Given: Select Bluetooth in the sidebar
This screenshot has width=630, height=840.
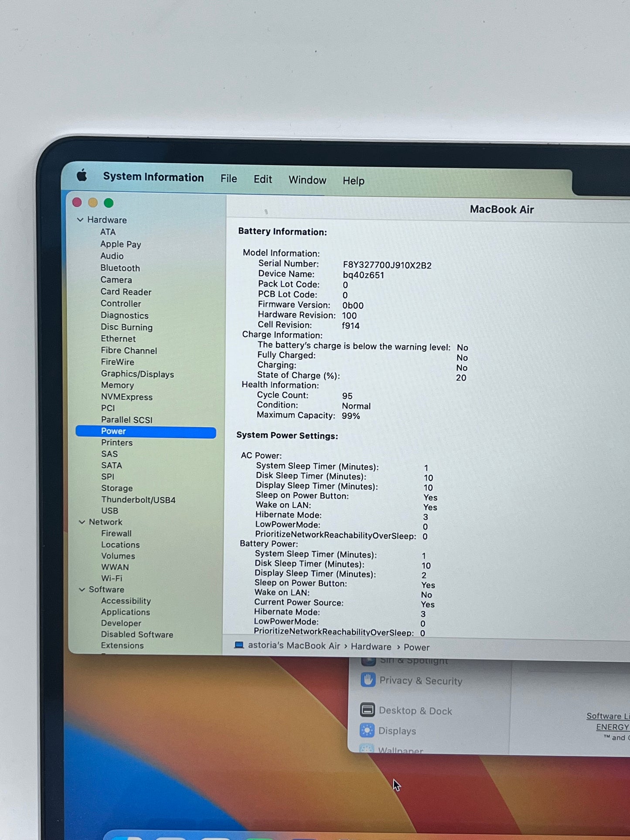Looking at the screenshot, I should coord(120,268).
